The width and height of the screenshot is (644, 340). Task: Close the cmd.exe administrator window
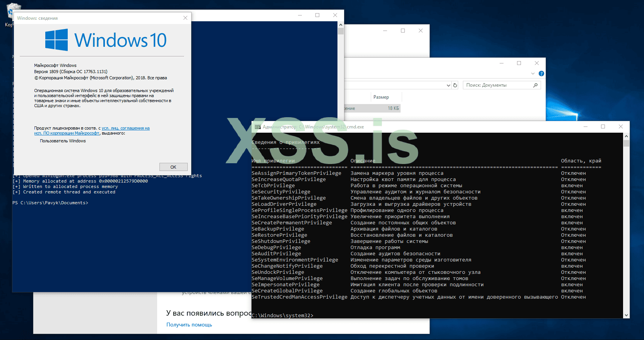point(621,127)
